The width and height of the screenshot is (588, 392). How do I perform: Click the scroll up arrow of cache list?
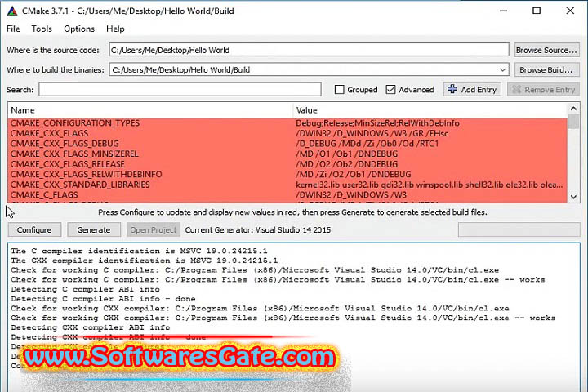[x=573, y=109]
